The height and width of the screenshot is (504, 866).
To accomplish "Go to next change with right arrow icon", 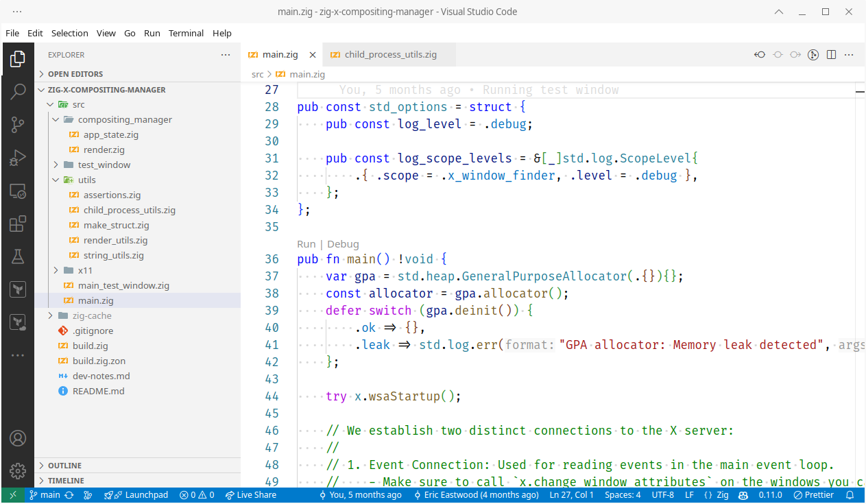I will 795,55.
